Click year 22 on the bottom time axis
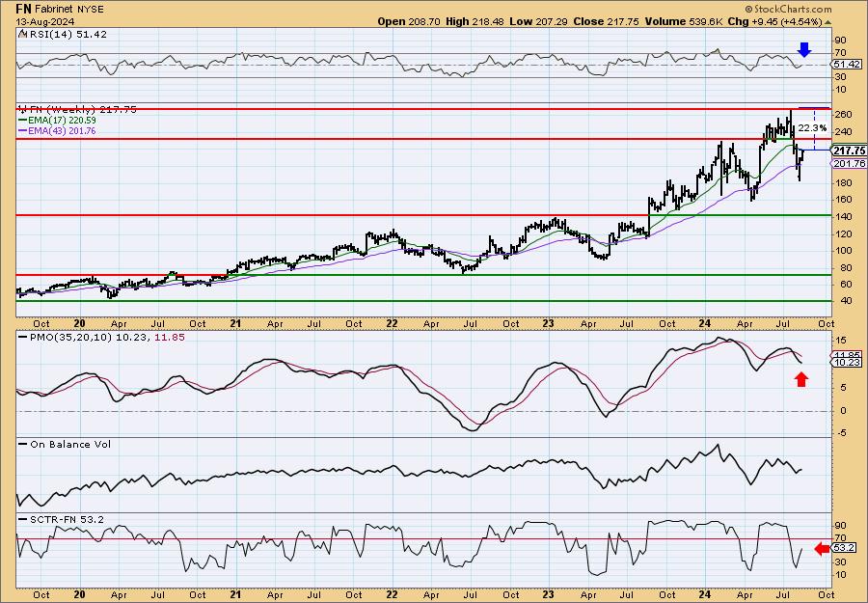This screenshot has width=868, height=603. tap(392, 594)
